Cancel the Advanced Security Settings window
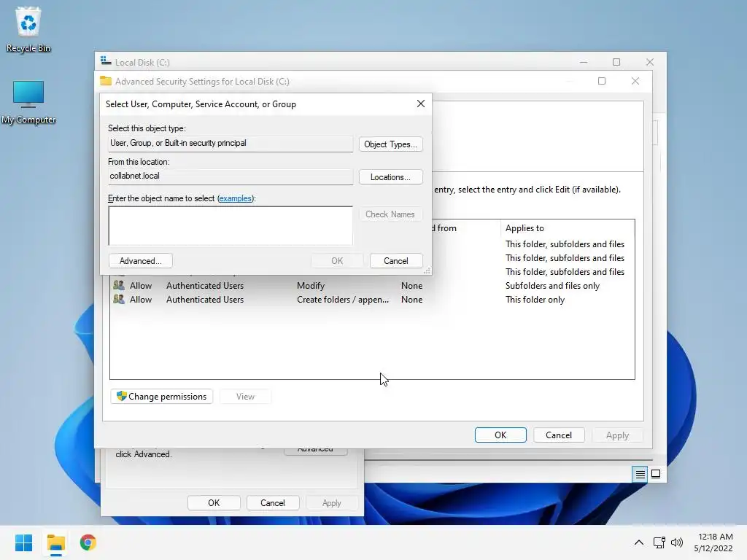 [x=559, y=435]
